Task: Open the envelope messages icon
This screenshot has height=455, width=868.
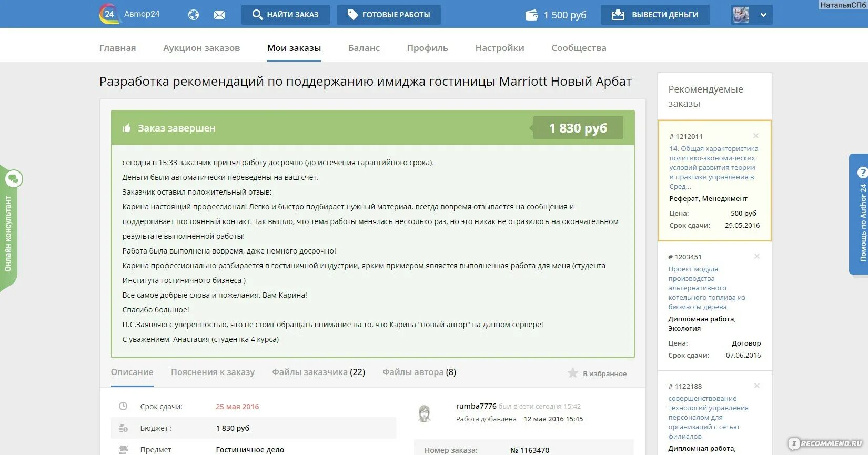Action: [219, 15]
